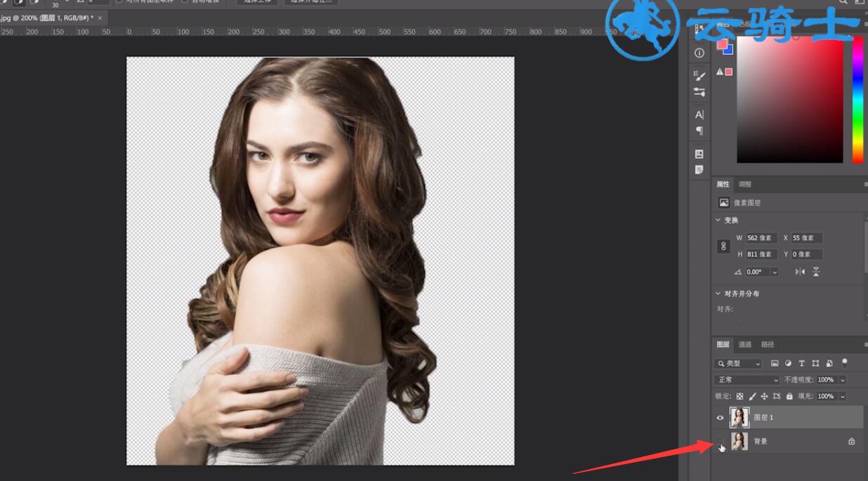Lock image pixels with brush icon

[x=752, y=396]
